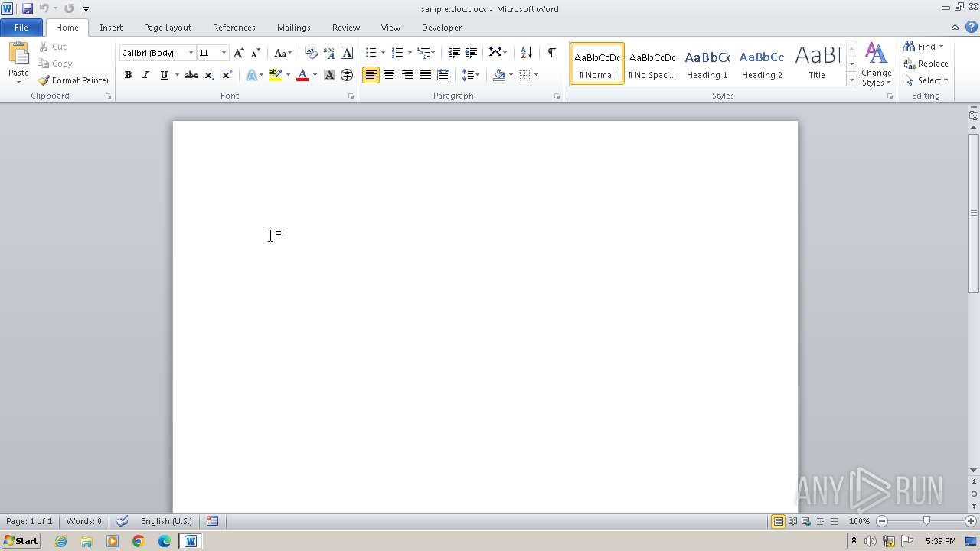Click the Phonetic Guide icon
Screen dimensions: 980x551
click(329, 53)
